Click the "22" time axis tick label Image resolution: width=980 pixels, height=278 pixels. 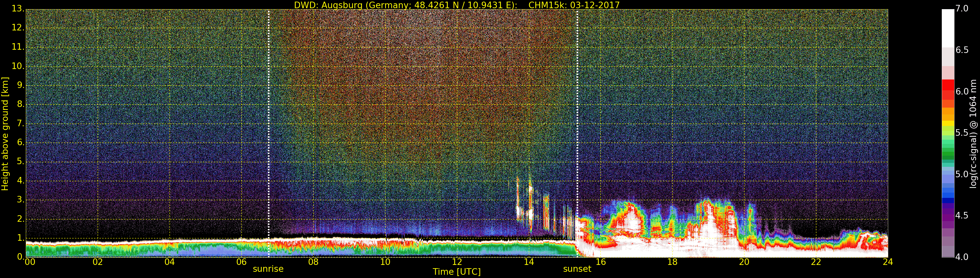click(x=816, y=262)
